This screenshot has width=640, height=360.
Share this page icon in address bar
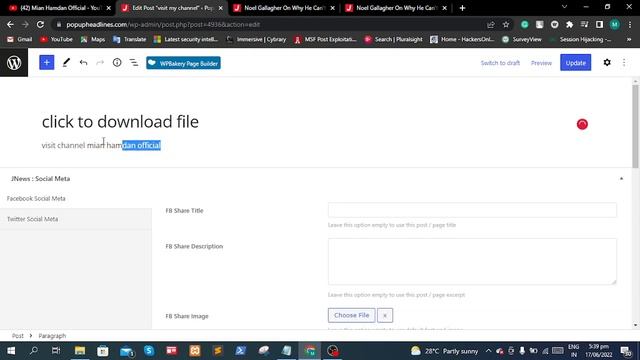(x=491, y=25)
